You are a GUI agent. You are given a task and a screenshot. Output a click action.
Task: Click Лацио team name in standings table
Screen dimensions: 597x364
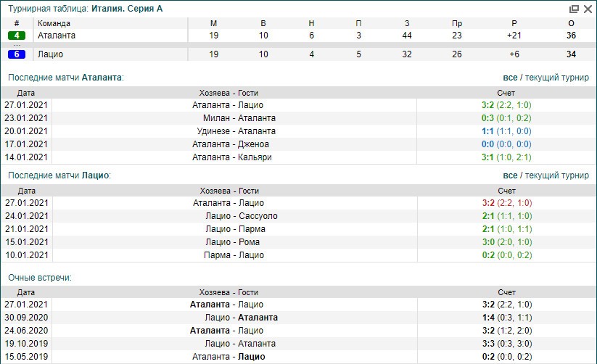[50, 54]
